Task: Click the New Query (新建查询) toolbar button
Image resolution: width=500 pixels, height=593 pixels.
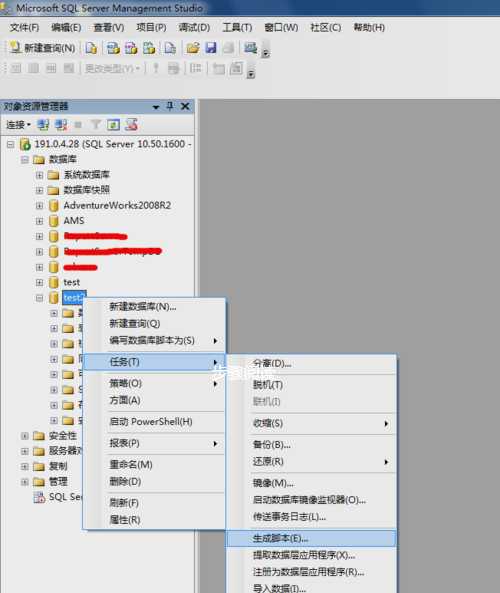Action: click(42, 48)
